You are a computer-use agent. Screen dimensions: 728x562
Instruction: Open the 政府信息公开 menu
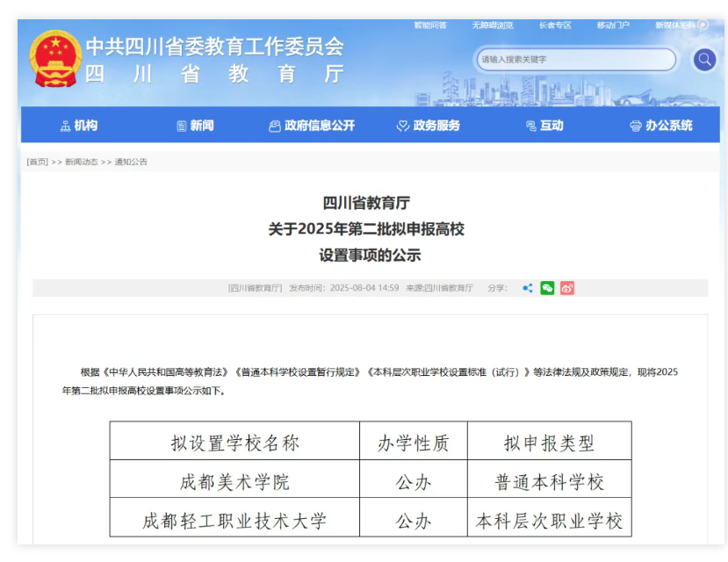point(312,126)
